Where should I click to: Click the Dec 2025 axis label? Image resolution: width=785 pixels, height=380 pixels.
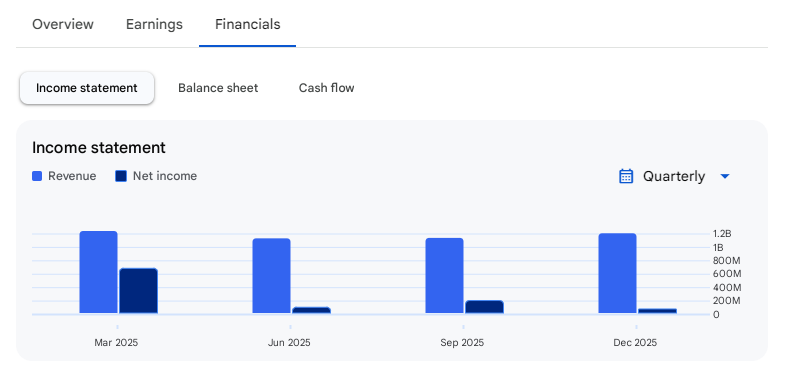pos(635,343)
